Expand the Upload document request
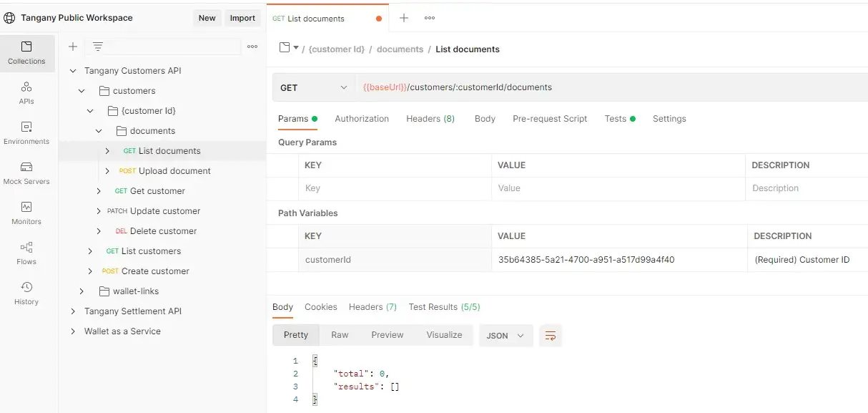Viewport: 868px width, 413px height. click(x=107, y=171)
